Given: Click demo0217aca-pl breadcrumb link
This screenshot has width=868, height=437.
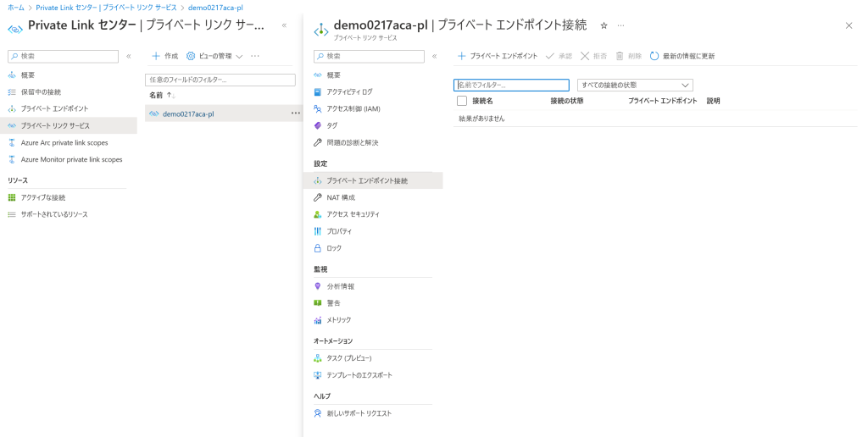Looking at the screenshot, I should (x=215, y=8).
